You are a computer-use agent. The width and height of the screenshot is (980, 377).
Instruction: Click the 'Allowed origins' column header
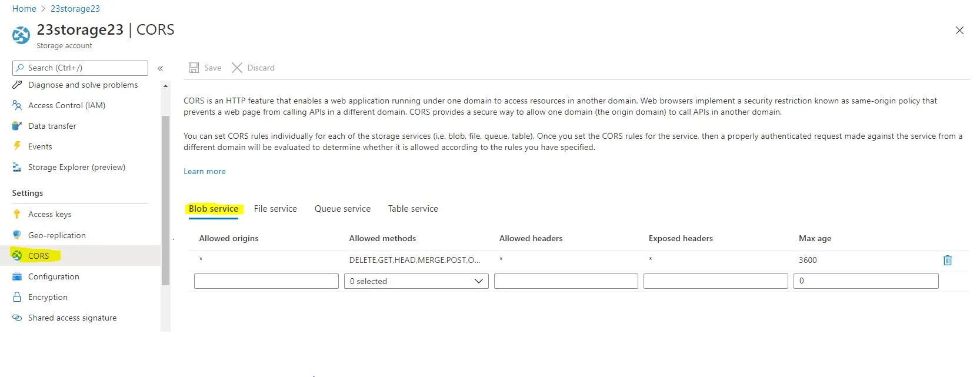tap(229, 238)
